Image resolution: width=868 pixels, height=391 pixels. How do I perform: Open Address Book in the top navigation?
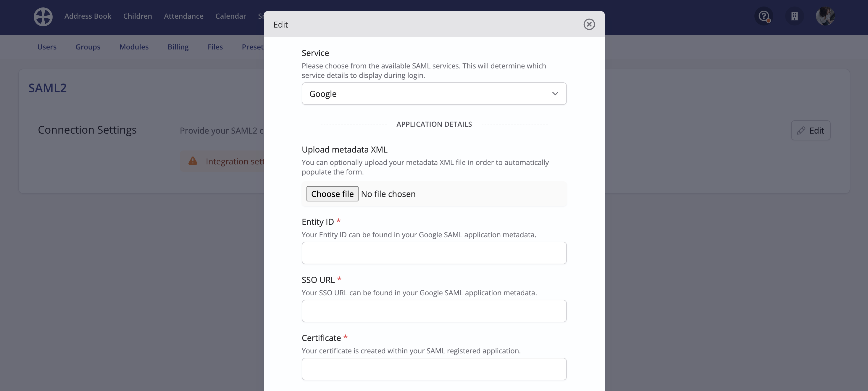pyautogui.click(x=88, y=16)
